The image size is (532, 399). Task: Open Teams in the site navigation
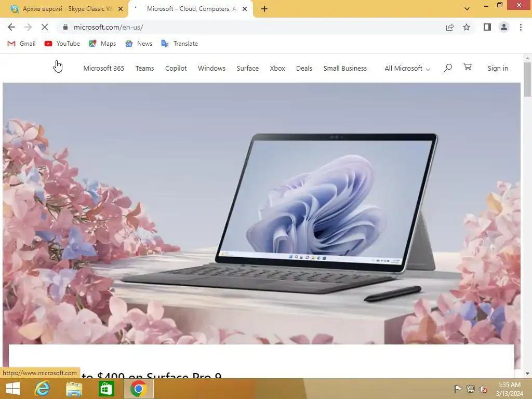click(144, 68)
